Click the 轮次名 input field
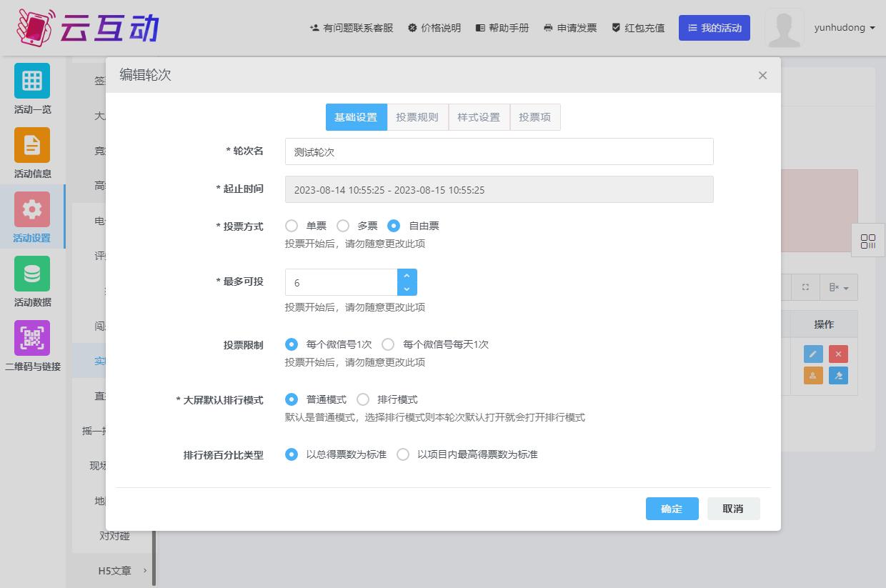This screenshot has height=588, width=886. tap(499, 151)
